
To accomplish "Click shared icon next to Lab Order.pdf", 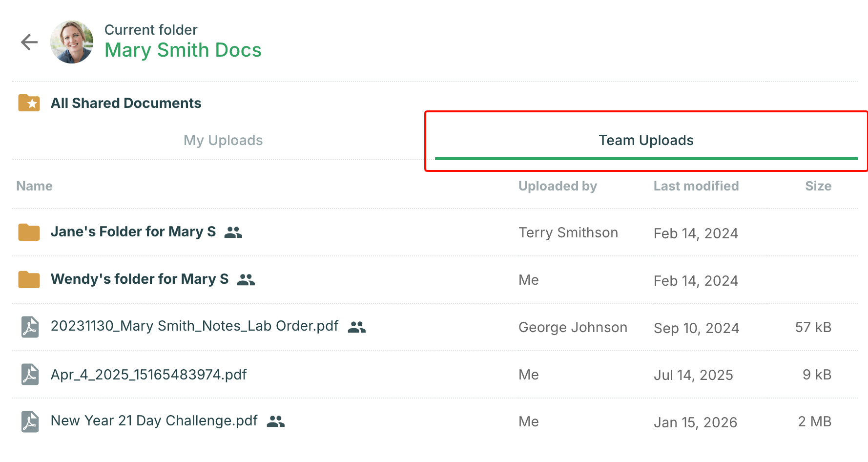I will [357, 327].
